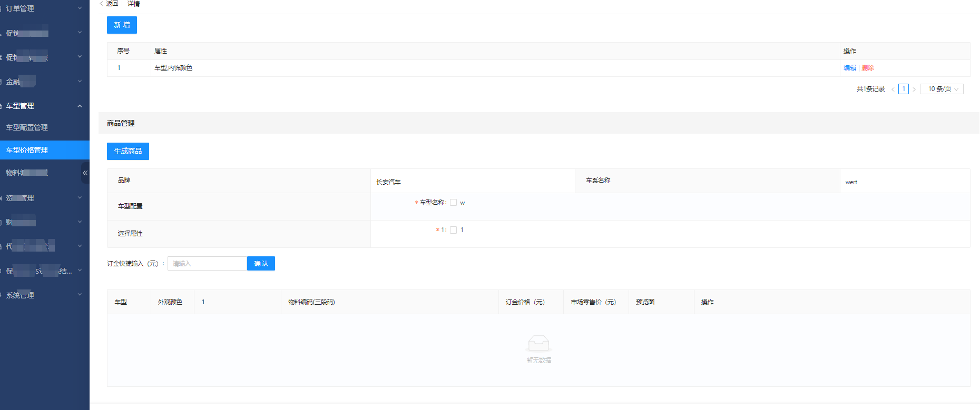Click the 暂无数据 empty-state icon

(538, 344)
